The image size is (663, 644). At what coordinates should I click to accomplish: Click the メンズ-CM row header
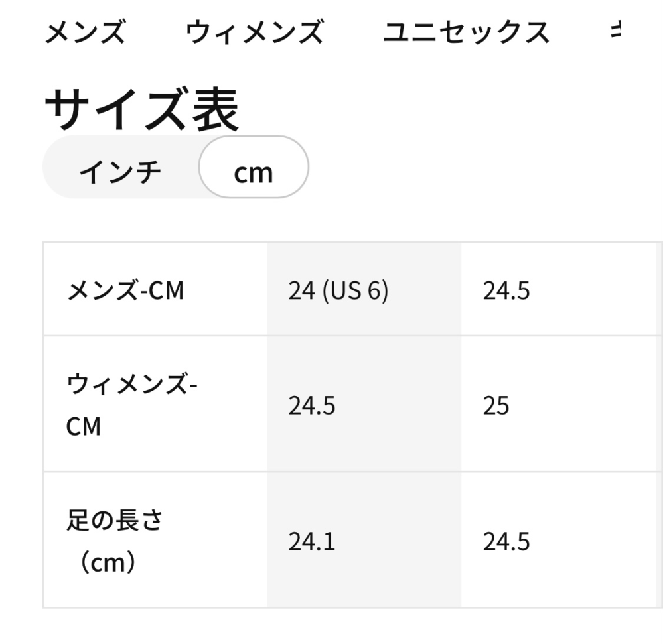click(x=125, y=290)
